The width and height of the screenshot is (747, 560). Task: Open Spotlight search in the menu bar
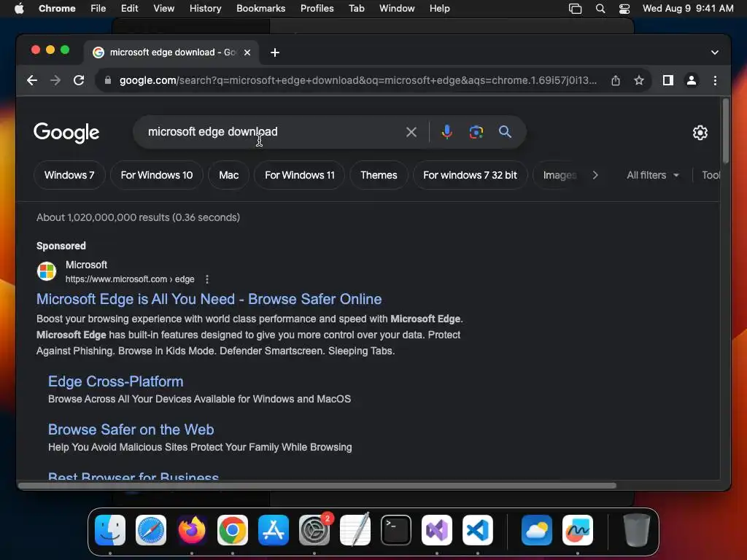pyautogui.click(x=600, y=9)
